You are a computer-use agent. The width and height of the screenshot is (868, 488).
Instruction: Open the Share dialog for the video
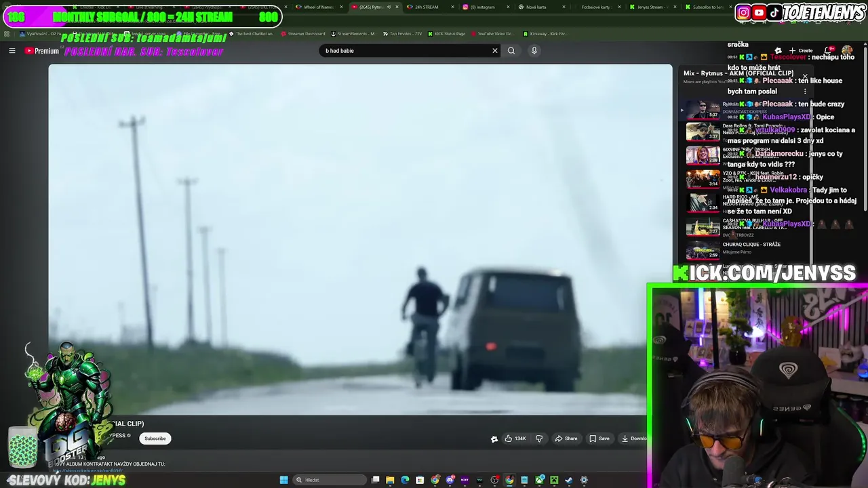tap(566, 439)
